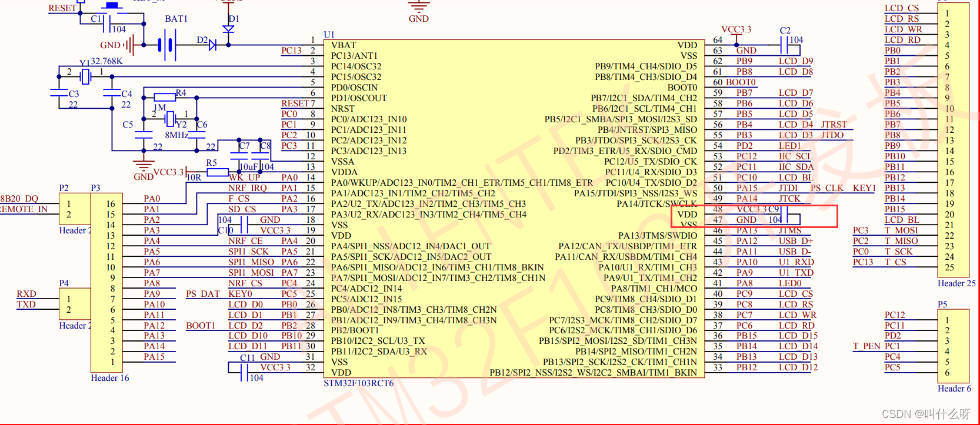This screenshot has height=425, width=980.
Task: Select the REMOTE_IN net label
Action: pos(24,209)
